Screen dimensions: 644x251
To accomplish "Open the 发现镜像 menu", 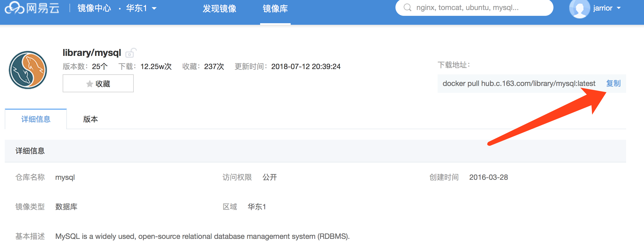I will (x=219, y=9).
